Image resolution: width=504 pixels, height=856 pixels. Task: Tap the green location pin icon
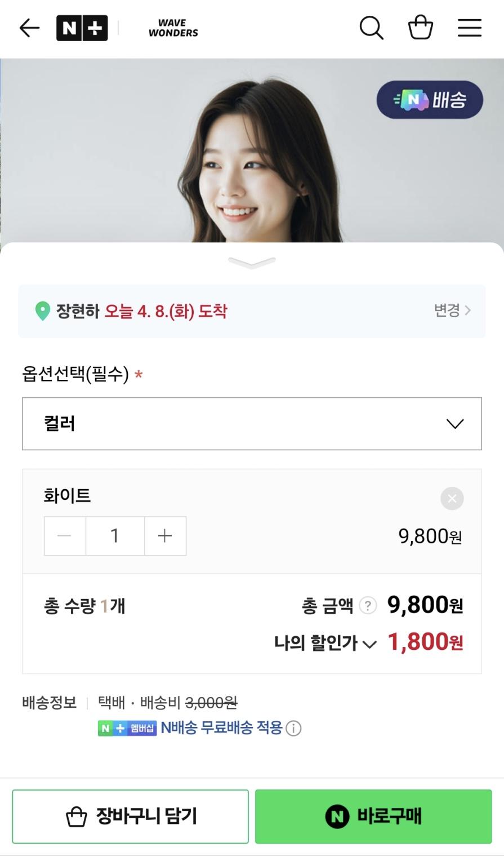[43, 311]
